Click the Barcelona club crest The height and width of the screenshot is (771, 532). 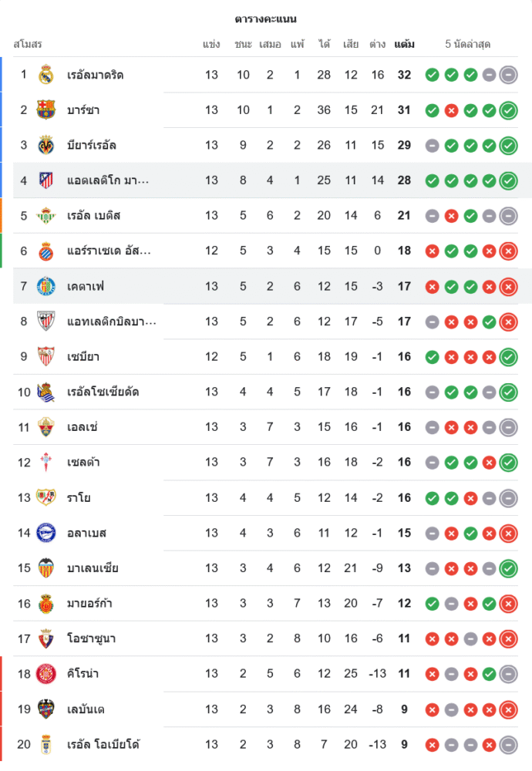(46, 110)
